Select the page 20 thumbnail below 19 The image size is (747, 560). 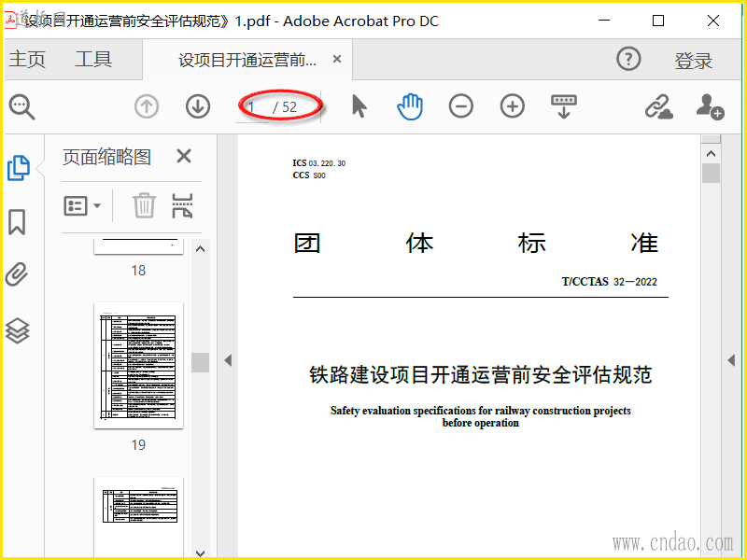point(138,517)
